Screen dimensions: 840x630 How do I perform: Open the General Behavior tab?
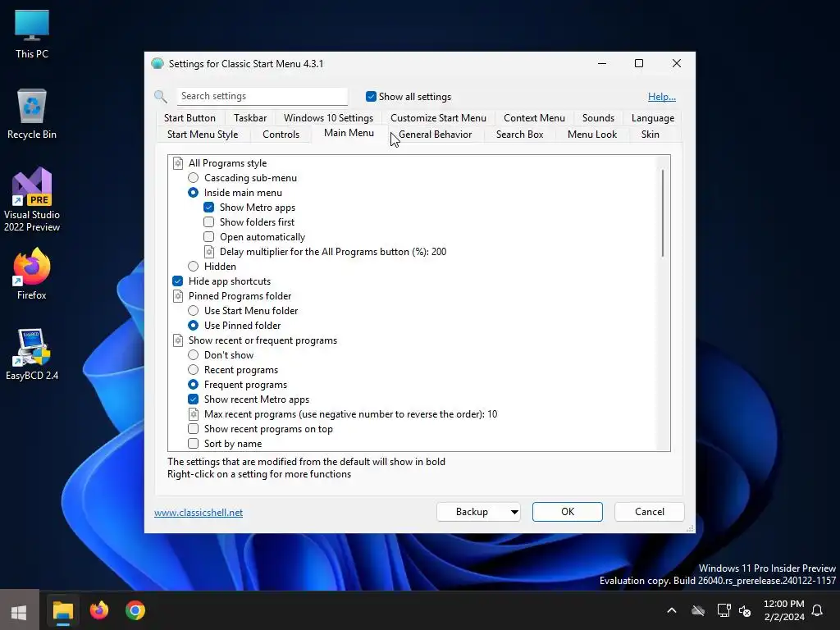435,135
